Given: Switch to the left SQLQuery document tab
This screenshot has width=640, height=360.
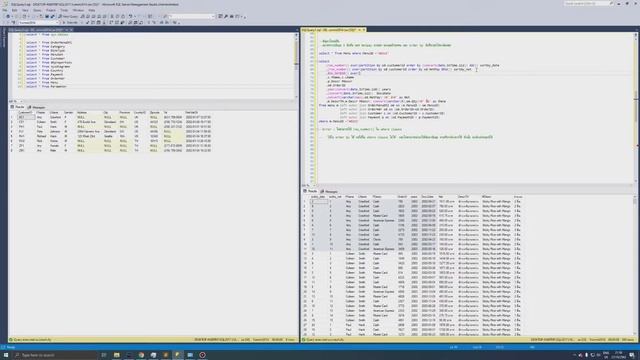Looking at the screenshot, I should [37, 30].
